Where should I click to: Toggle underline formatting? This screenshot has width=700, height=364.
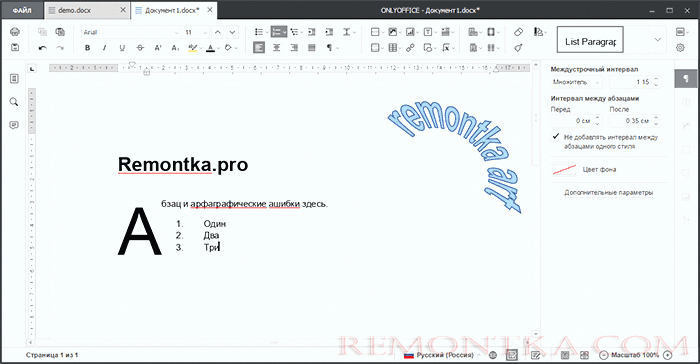pyautogui.click(x=122, y=48)
